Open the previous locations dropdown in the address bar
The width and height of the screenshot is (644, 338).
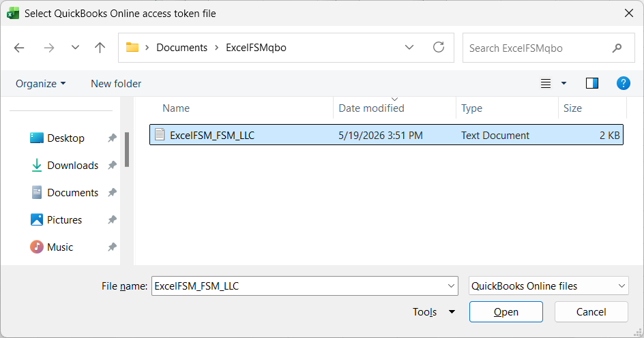pyautogui.click(x=409, y=47)
